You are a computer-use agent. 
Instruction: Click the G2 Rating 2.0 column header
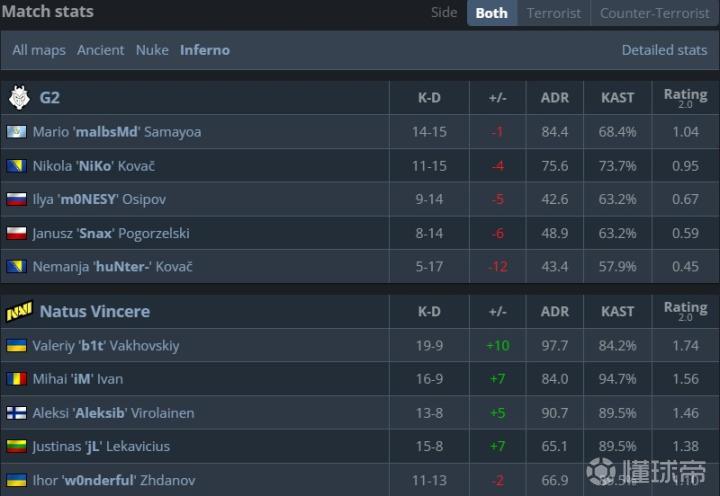pos(685,98)
